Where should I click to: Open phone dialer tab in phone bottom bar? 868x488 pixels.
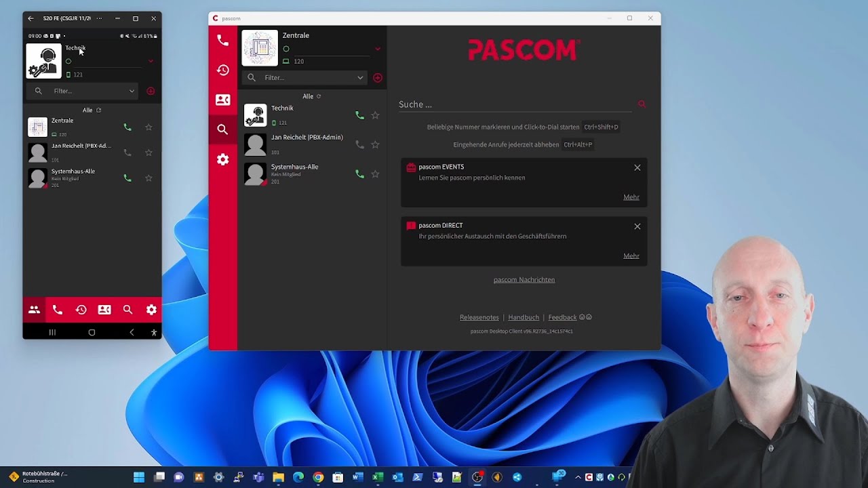(58, 310)
